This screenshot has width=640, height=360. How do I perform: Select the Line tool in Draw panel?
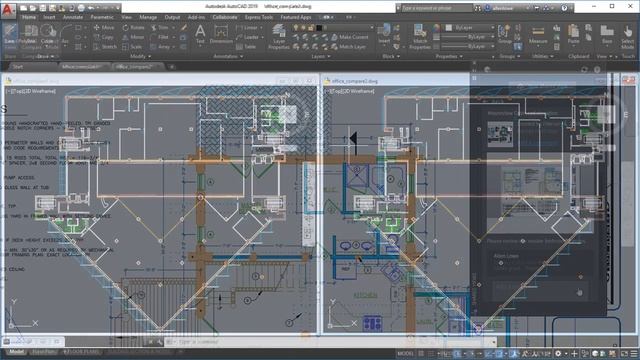point(10,34)
